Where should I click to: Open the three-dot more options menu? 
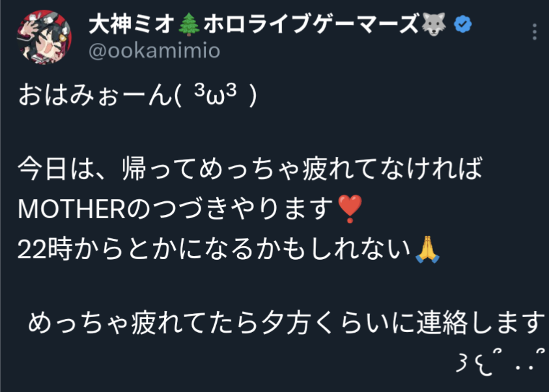[534, 32]
